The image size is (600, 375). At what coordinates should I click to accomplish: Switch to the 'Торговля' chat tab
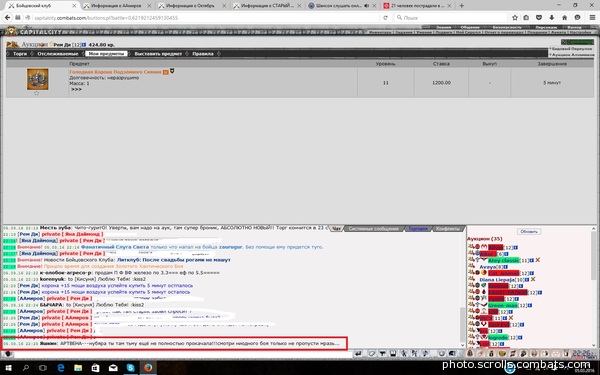(x=418, y=228)
